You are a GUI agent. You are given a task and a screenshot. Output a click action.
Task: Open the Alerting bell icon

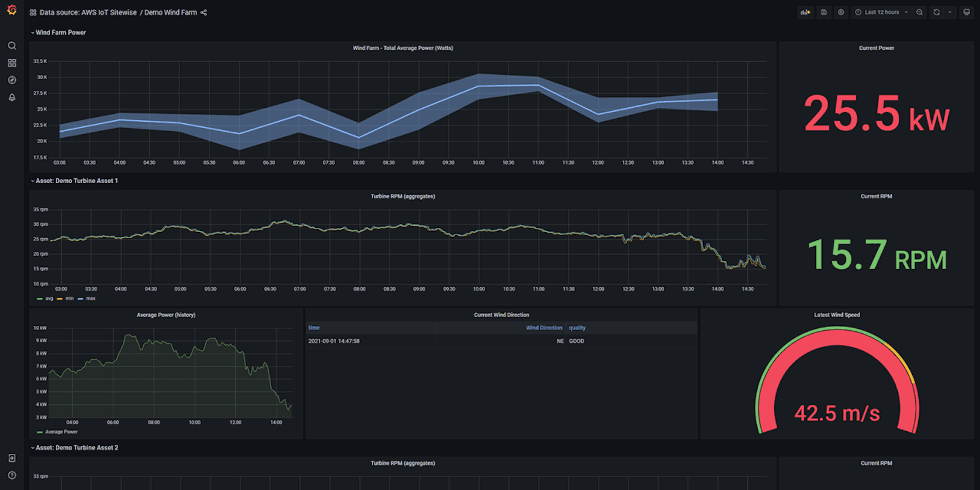12,97
